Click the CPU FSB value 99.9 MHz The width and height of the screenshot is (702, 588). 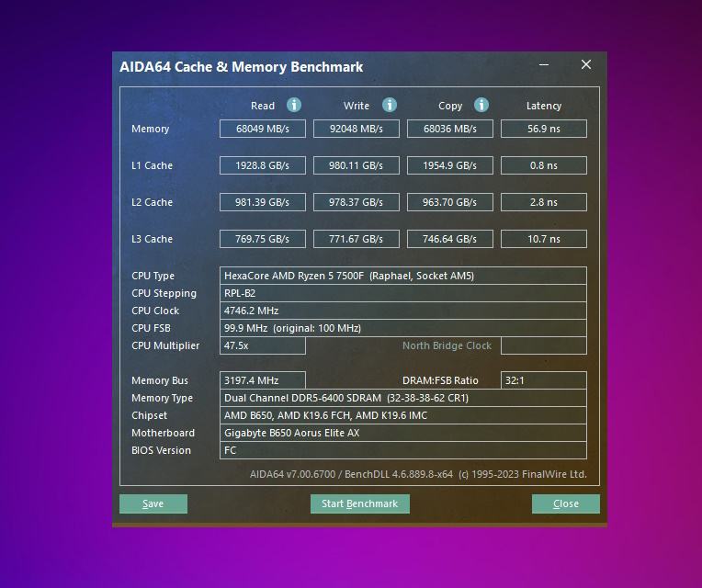(x=403, y=328)
